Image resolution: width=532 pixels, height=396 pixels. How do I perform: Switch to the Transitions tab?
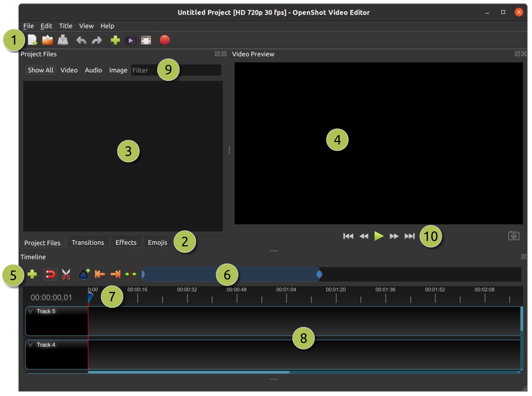coord(88,242)
